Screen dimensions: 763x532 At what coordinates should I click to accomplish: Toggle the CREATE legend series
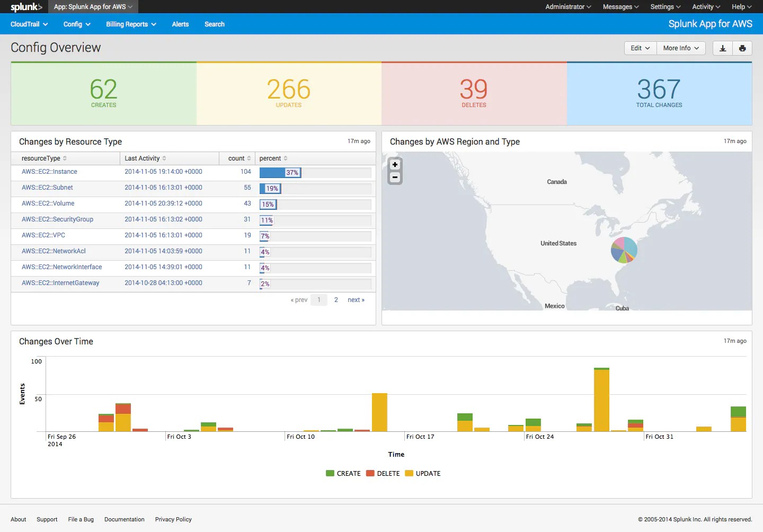coord(343,474)
